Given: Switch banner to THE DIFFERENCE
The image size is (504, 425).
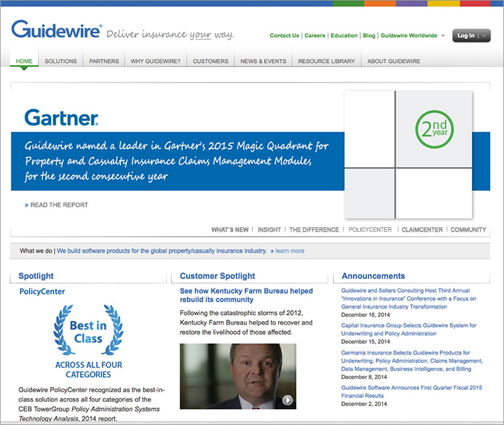Looking at the screenshot, I should pyautogui.click(x=314, y=230).
